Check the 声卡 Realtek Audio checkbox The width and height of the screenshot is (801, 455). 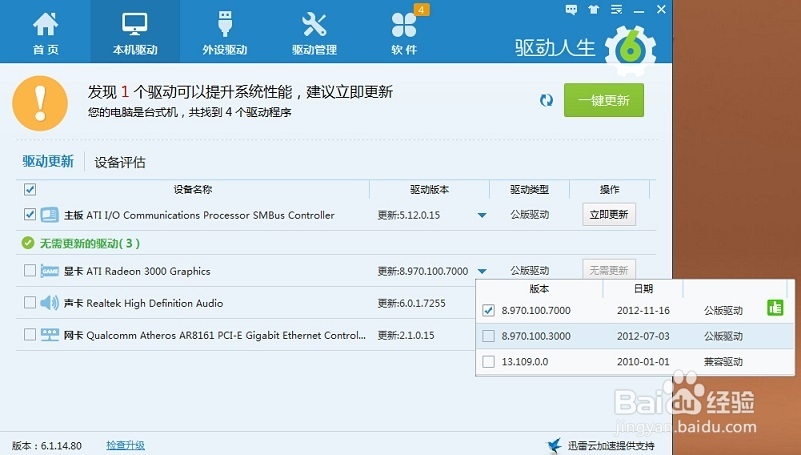click(x=30, y=302)
